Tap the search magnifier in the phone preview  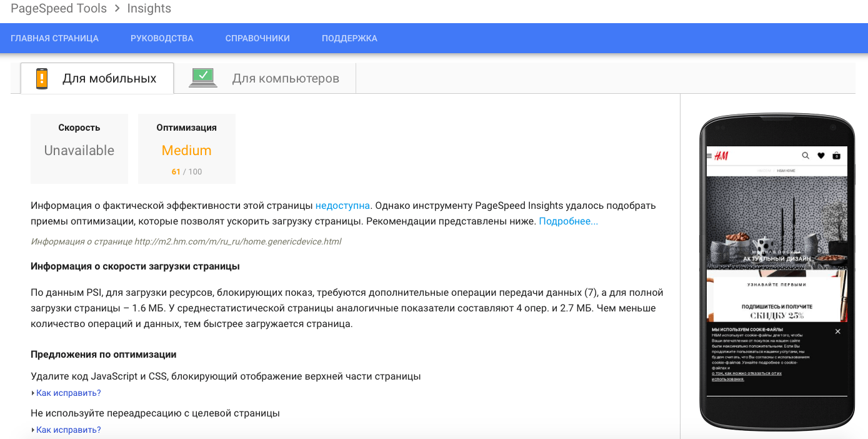click(x=806, y=156)
